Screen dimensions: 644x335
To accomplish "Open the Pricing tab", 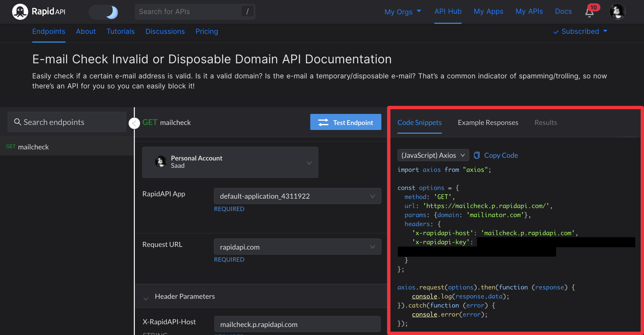I will point(207,31).
